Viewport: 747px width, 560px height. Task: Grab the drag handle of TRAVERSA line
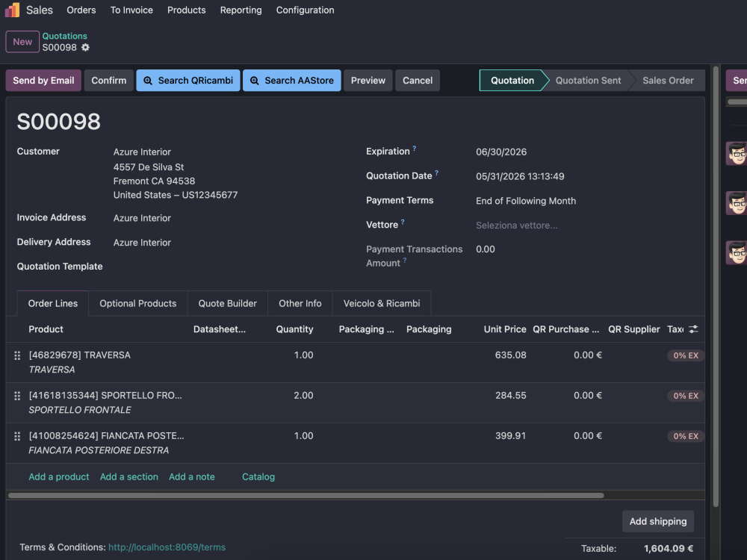point(17,355)
